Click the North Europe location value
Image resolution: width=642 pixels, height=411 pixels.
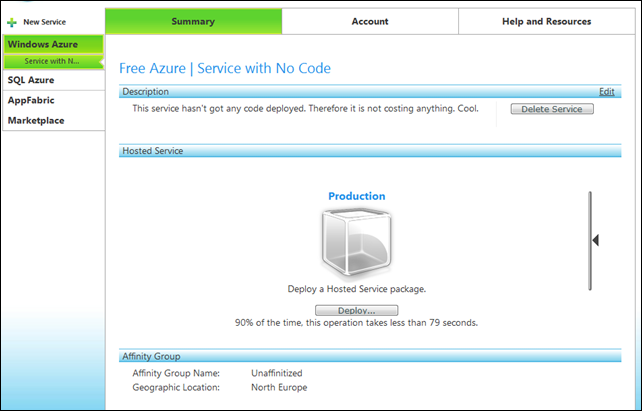pyautogui.click(x=279, y=387)
